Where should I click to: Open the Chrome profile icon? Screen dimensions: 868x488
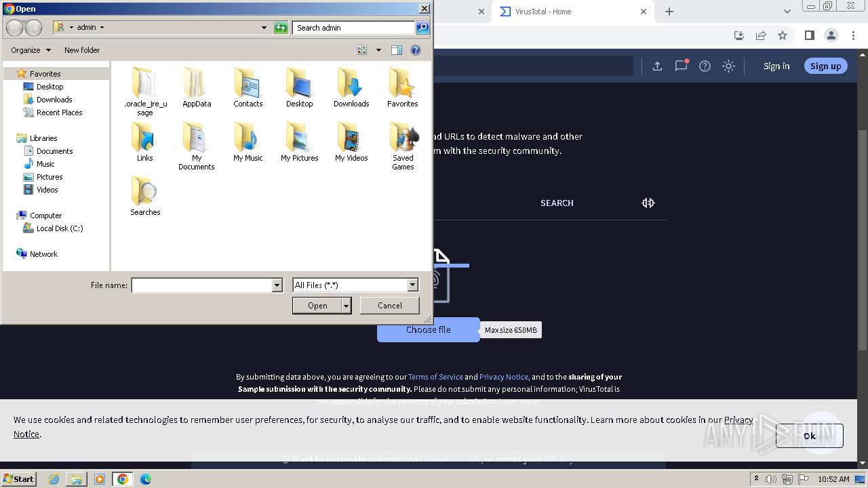(831, 35)
